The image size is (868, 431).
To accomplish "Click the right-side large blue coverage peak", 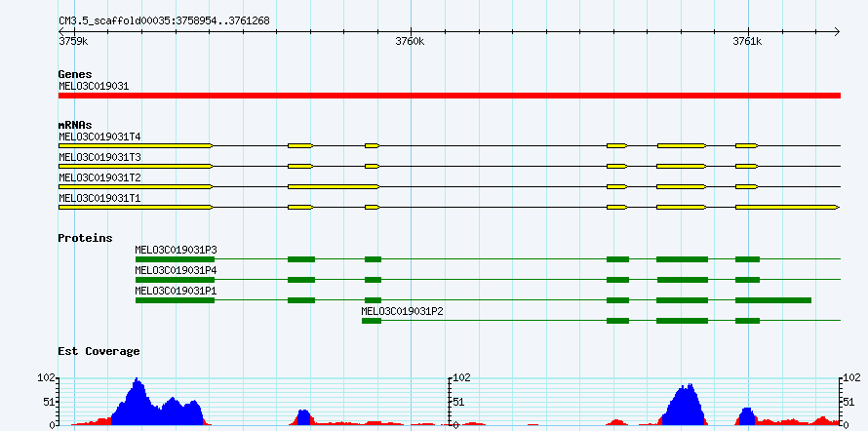I will tap(686, 404).
